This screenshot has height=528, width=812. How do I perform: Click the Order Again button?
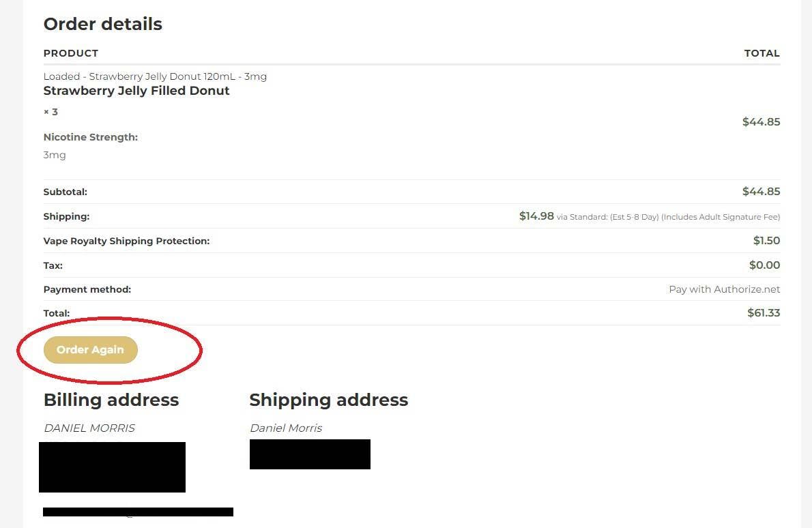90,350
